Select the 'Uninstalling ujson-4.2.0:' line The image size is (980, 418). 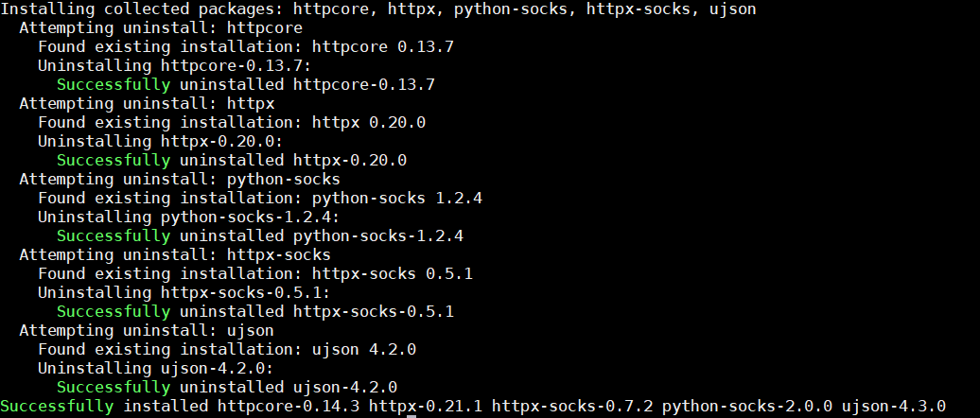coord(156,368)
